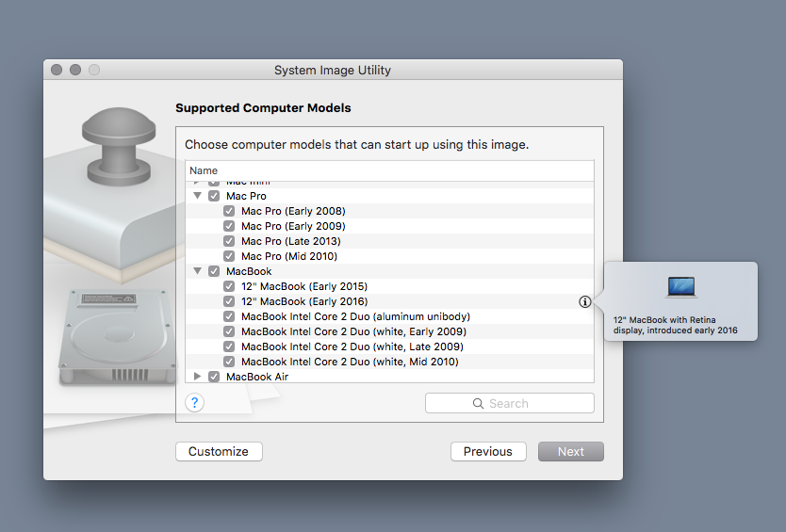Expand the MacBook Air group
The height and width of the screenshot is (532, 786).
coord(198,377)
